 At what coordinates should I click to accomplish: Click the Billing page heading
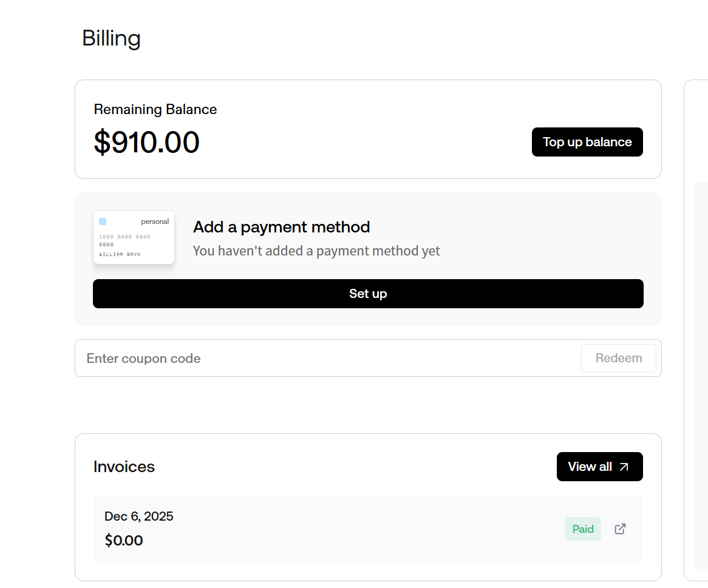(111, 38)
